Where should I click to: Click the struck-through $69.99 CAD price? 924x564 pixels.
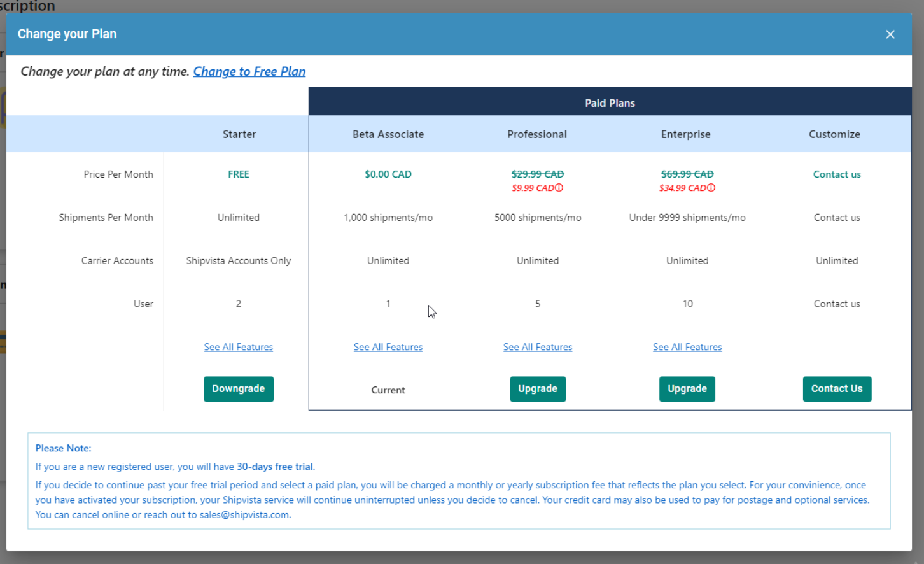tap(687, 174)
